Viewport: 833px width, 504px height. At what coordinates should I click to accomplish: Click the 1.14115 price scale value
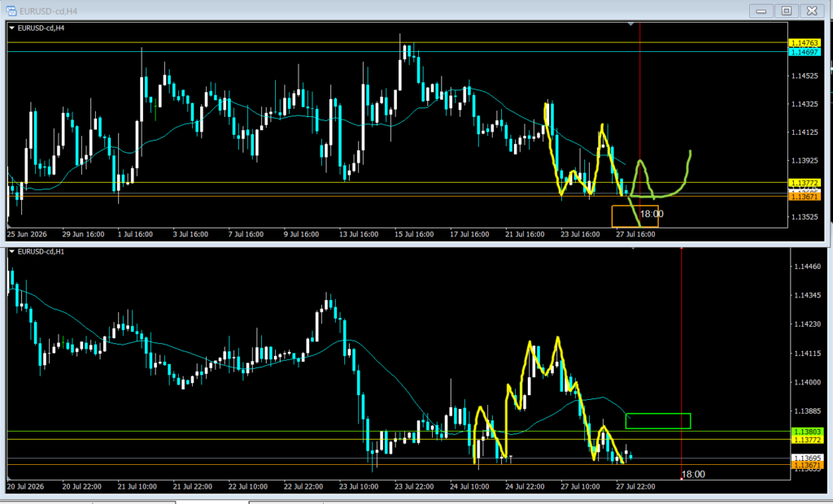[808, 353]
